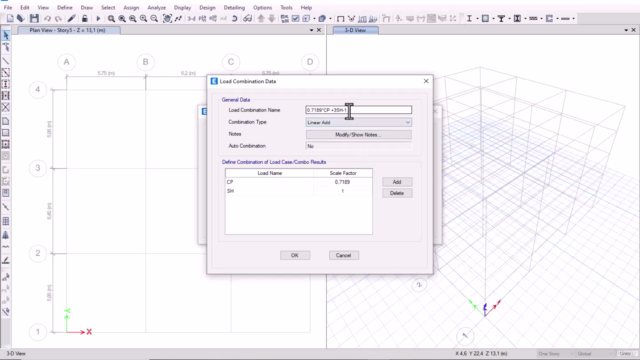The width and height of the screenshot is (640, 360).
Task: Click Move Down in List arrow
Action: point(271,18)
